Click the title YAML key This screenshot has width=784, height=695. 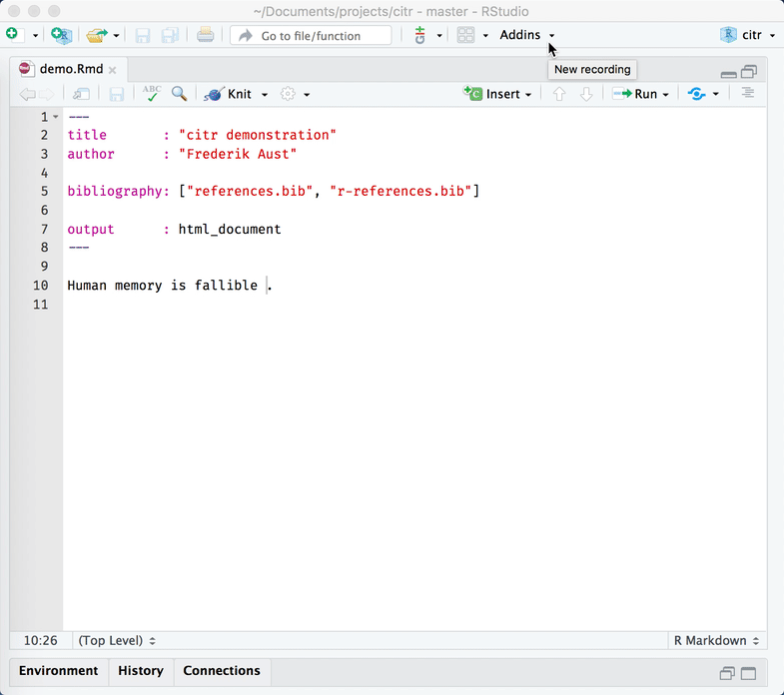(87, 135)
